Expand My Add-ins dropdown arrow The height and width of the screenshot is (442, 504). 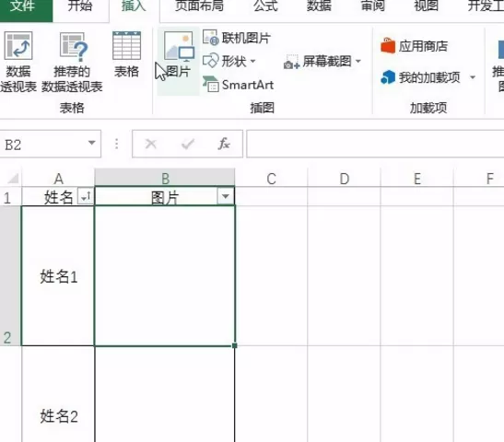pos(473,77)
